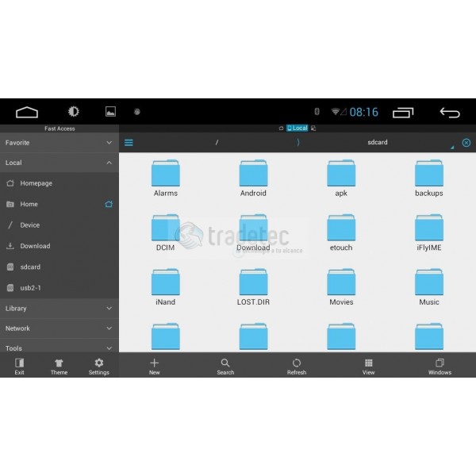Open Search in bottom toolbar
This screenshot has width=476, height=476.
pos(225,363)
